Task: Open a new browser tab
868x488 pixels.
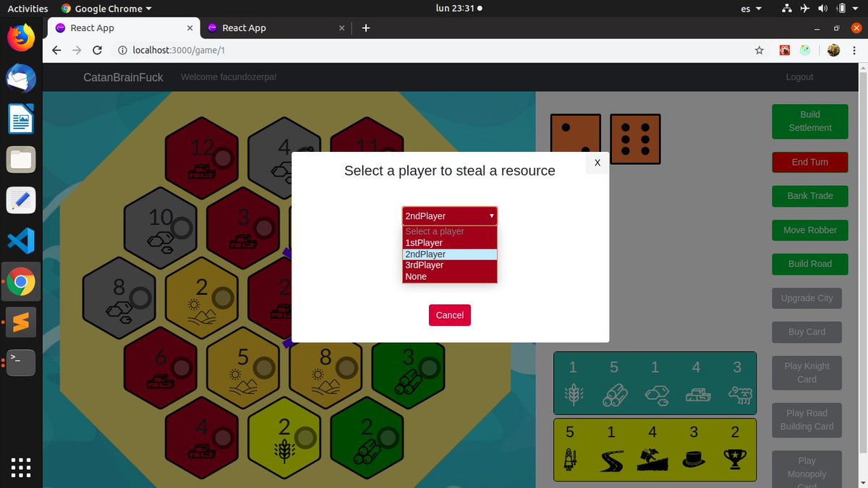Action: pyautogui.click(x=365, y=27)
